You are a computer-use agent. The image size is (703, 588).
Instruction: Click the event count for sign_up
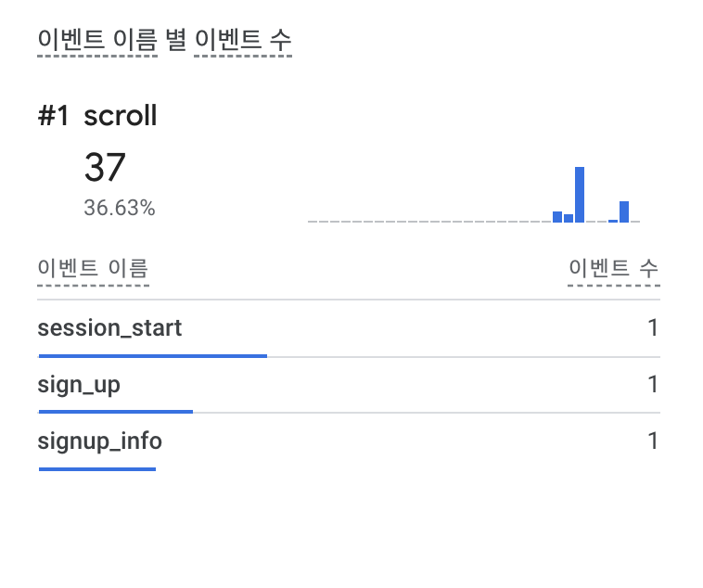coord(653,385)
